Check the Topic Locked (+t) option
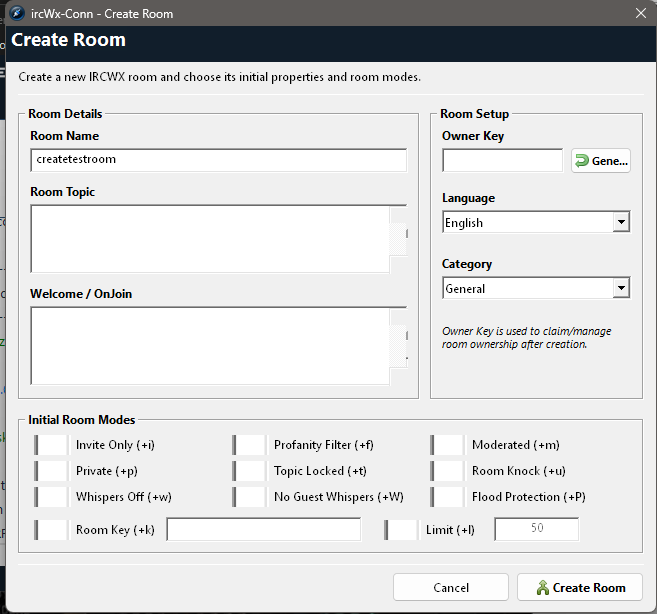The image size is (657, 614). (x=249, y=471)
